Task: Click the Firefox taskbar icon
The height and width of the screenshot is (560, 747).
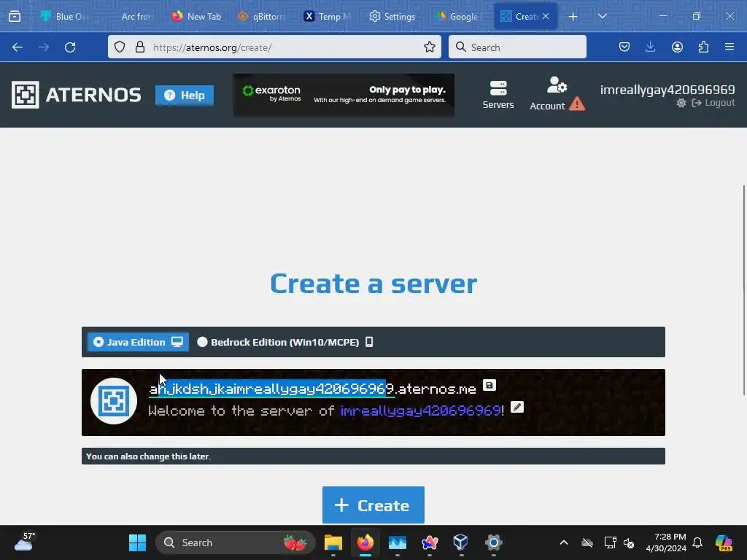Action: point(365,542)
